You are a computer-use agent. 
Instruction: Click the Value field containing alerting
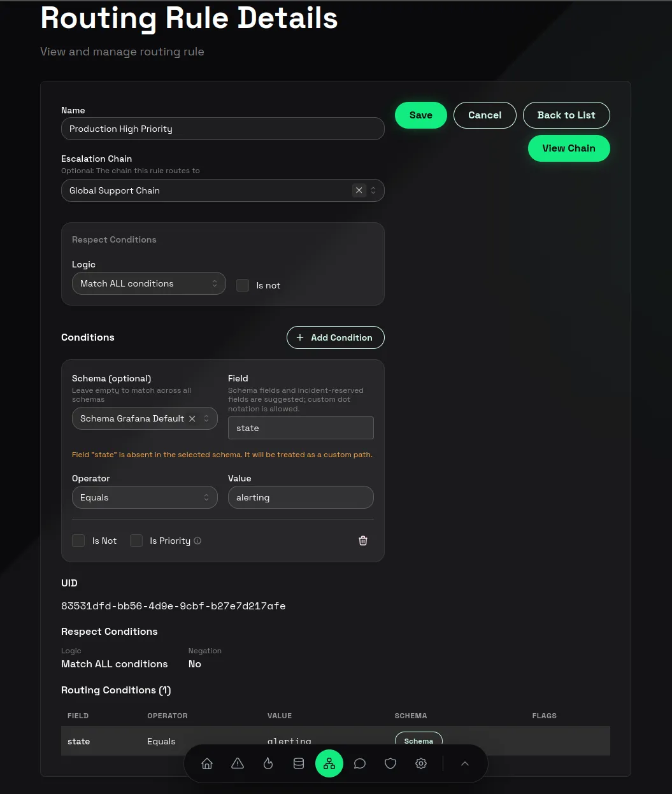click(301, 497)
